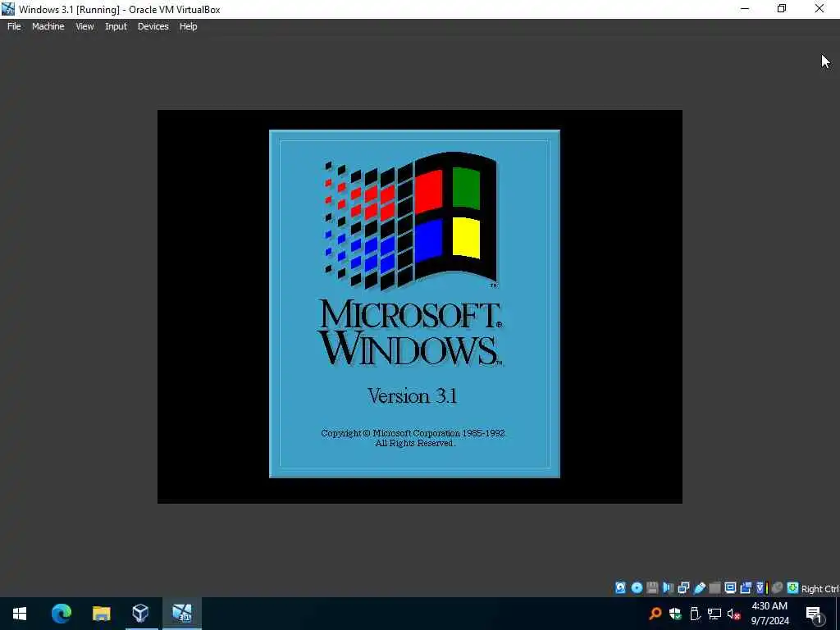The height and width of the screenshot is (630, 840).
Task: Open the File menu
Action: coord(14,26)
